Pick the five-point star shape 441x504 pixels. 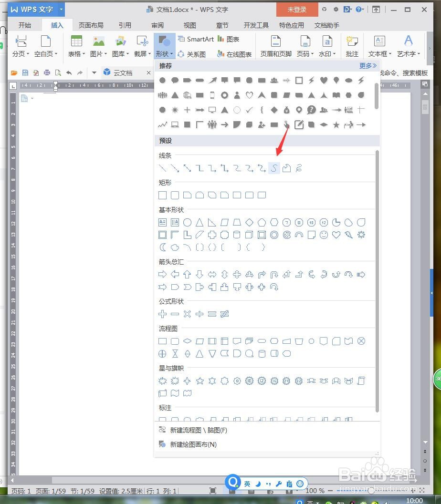click(x=200, y=381)
